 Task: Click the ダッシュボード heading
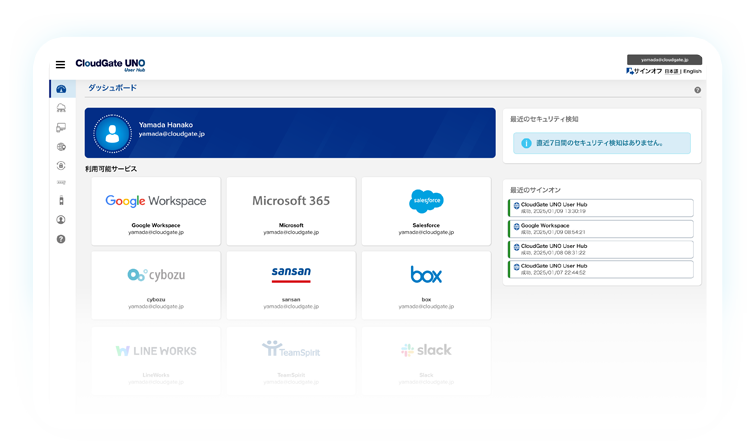112,87
